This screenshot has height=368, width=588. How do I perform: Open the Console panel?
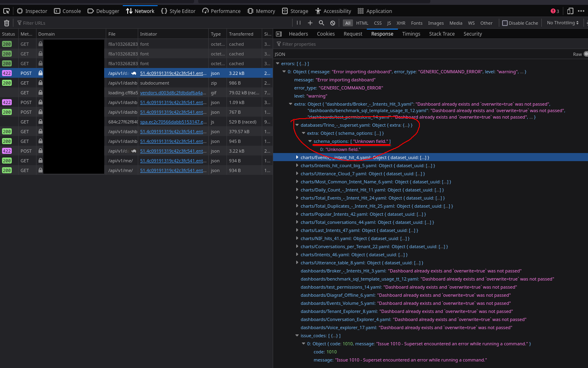pyautogui.click(x=68, y=11)
